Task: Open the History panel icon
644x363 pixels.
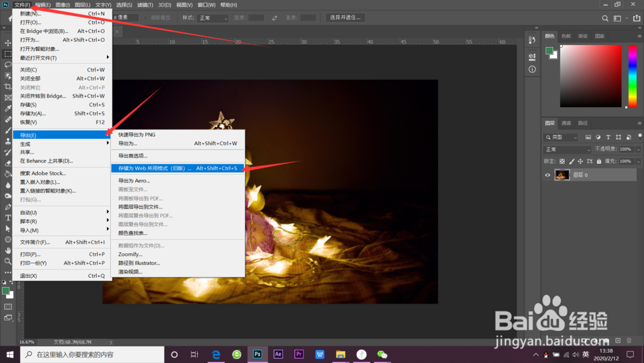Action: pyautogui.click(x=533, y=40)
